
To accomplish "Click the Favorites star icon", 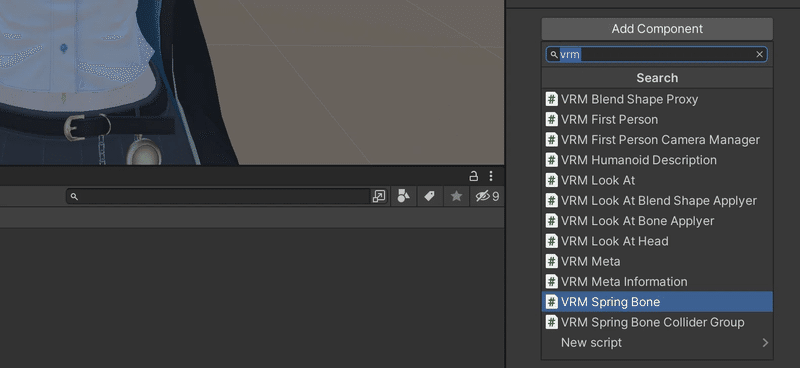I will click(x=456, y=196).
